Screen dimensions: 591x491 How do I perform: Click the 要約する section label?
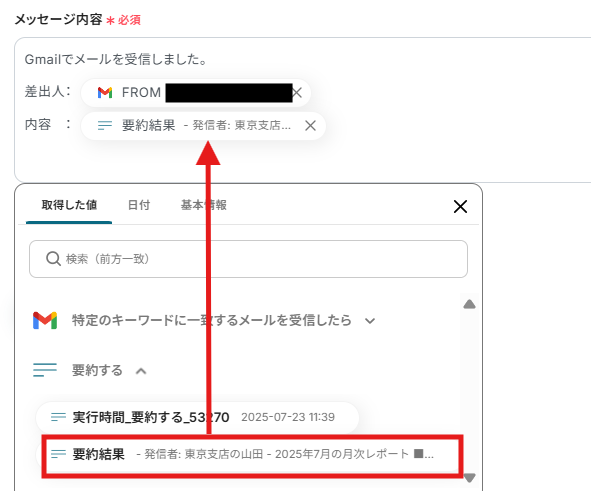97,370
